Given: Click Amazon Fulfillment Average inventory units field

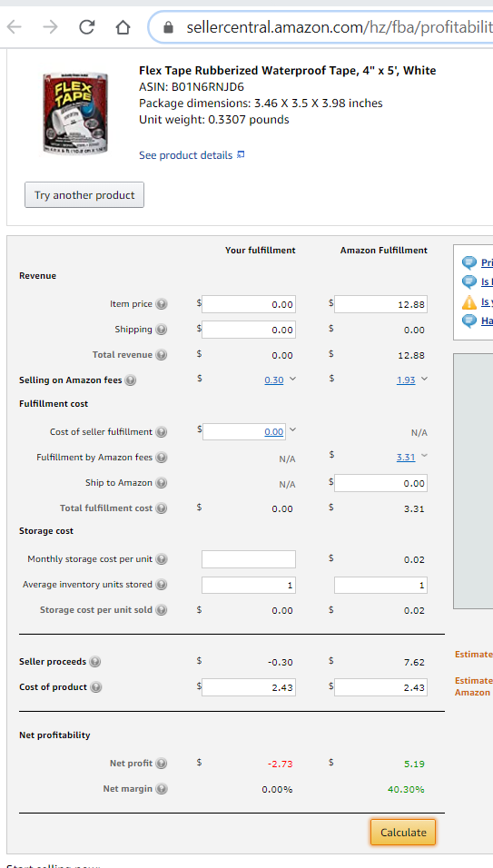Looking at the screenshot, I should coord(380,585).
